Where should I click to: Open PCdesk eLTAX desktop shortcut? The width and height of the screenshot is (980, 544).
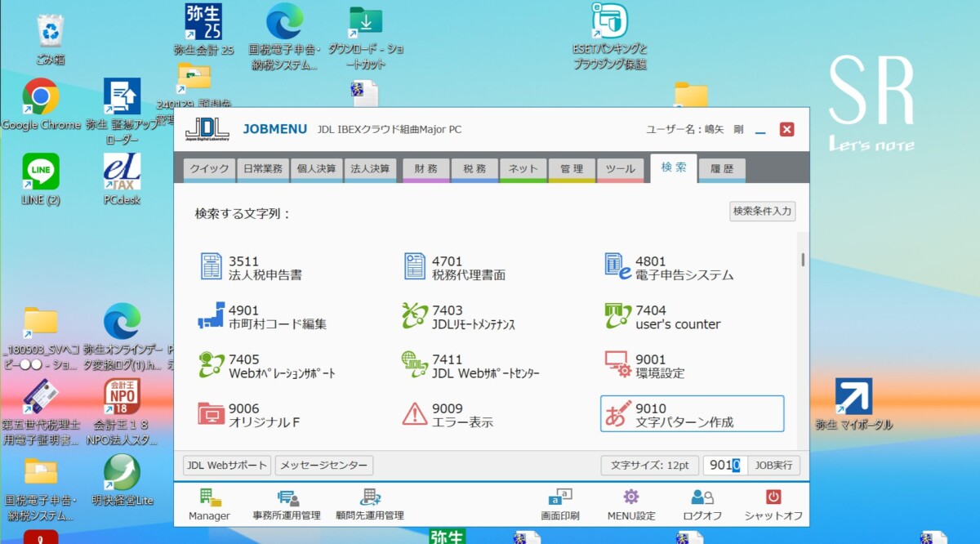click(x=122, y=179)
